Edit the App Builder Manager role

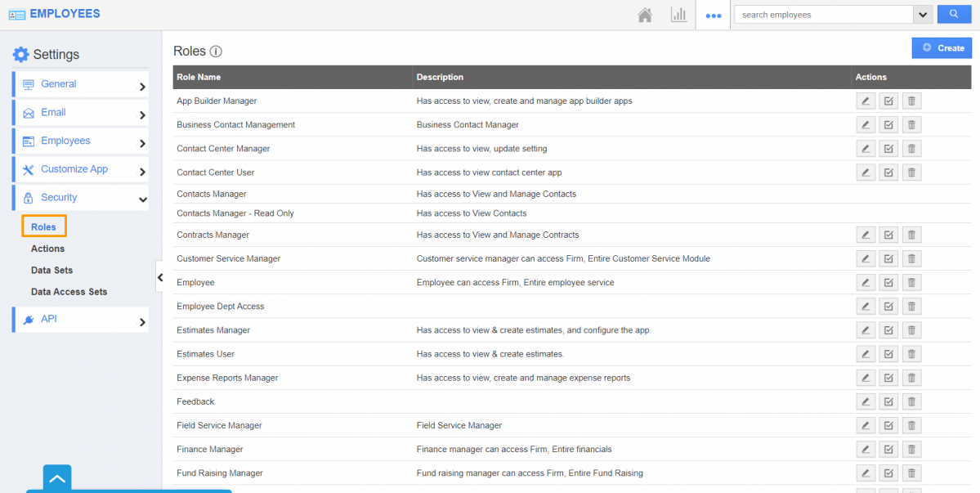(x=865, y=101)
